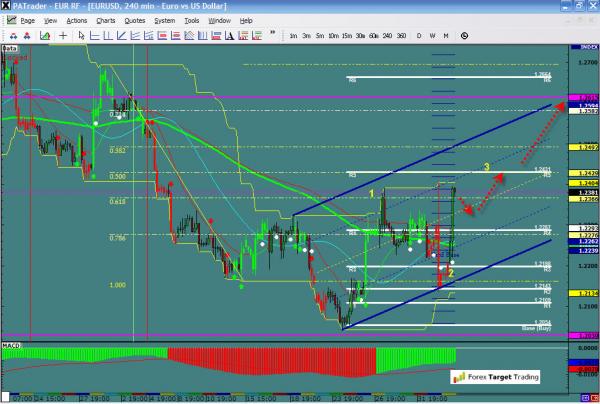Click the blue cluster icon in toolbar

[13, 36]
